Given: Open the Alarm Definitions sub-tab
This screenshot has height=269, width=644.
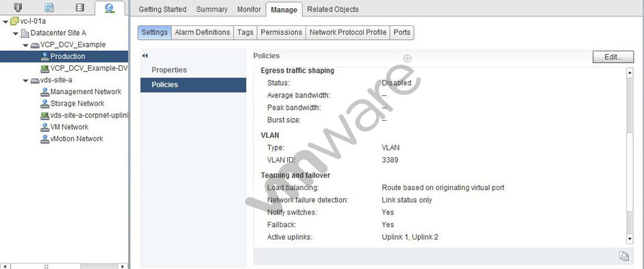Looking at the screenshot, I should coord(203,32).
